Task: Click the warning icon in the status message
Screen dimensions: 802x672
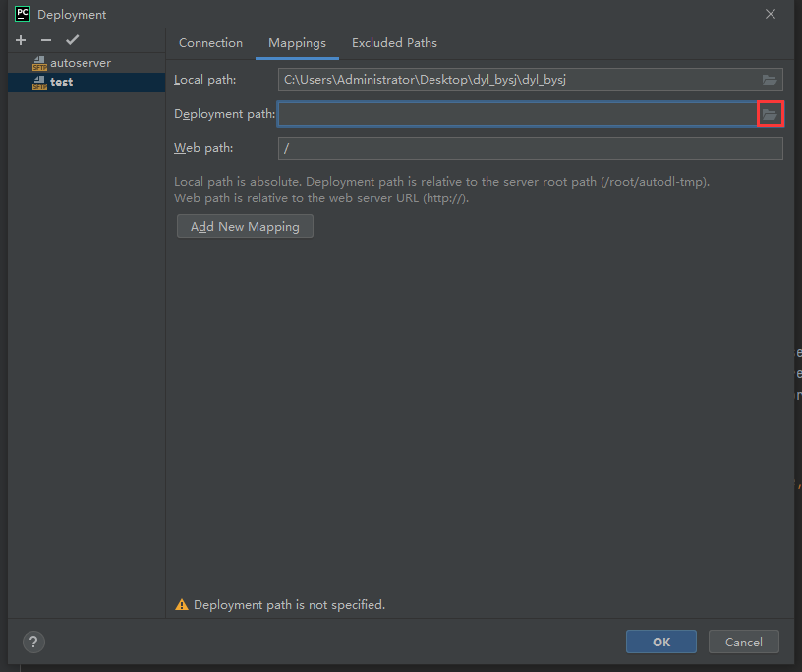Action: coord(182,604)
